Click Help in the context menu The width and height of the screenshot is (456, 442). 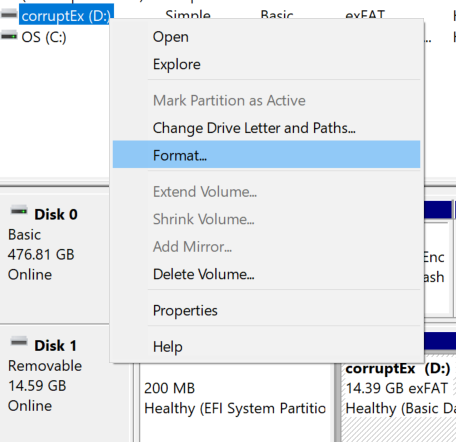coord(266,347)
